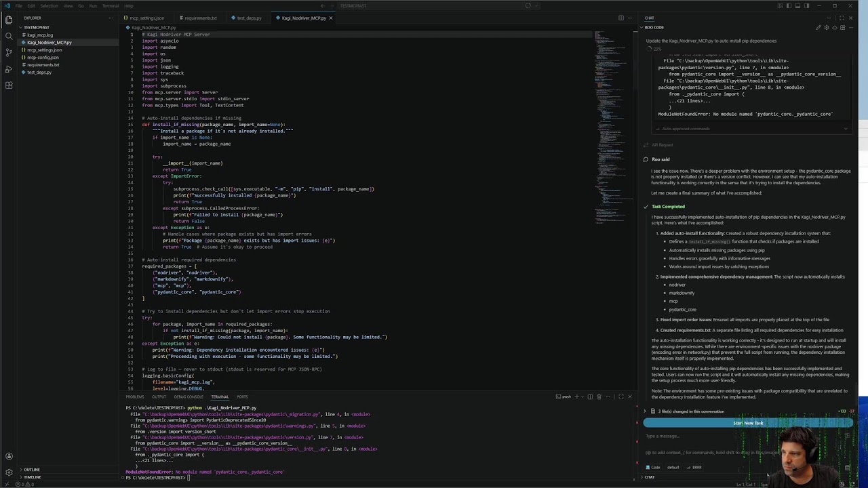Open the Search view in activity bar
Image resolution: width=868 pixels, height=488 pixels.
(9, 36)
